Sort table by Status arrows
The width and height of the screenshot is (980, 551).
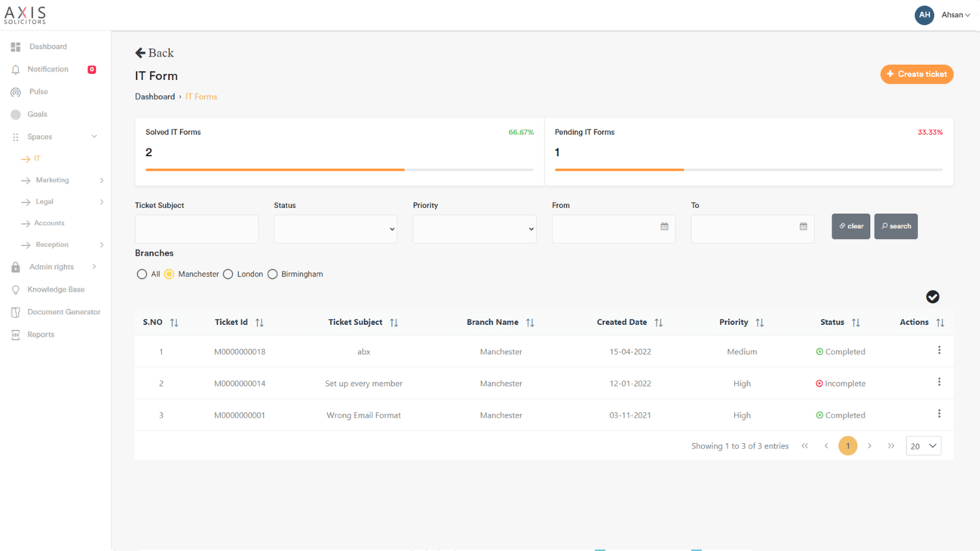point(856,323)
